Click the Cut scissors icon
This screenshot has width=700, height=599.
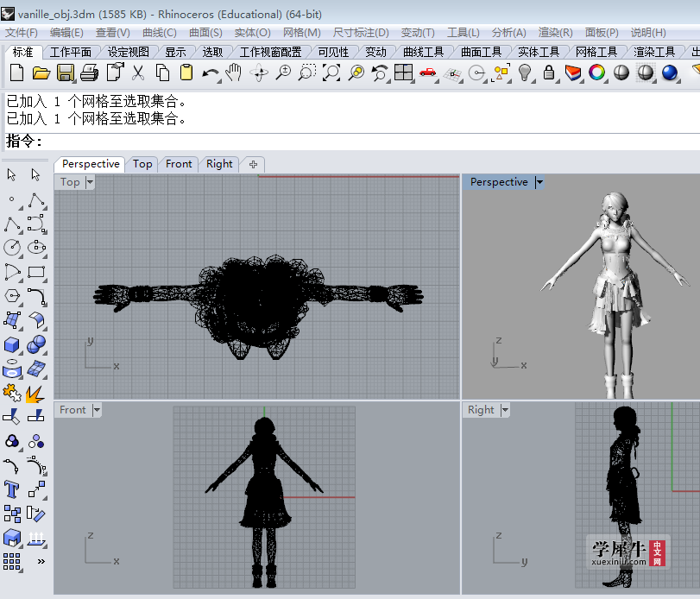[138, 73]
